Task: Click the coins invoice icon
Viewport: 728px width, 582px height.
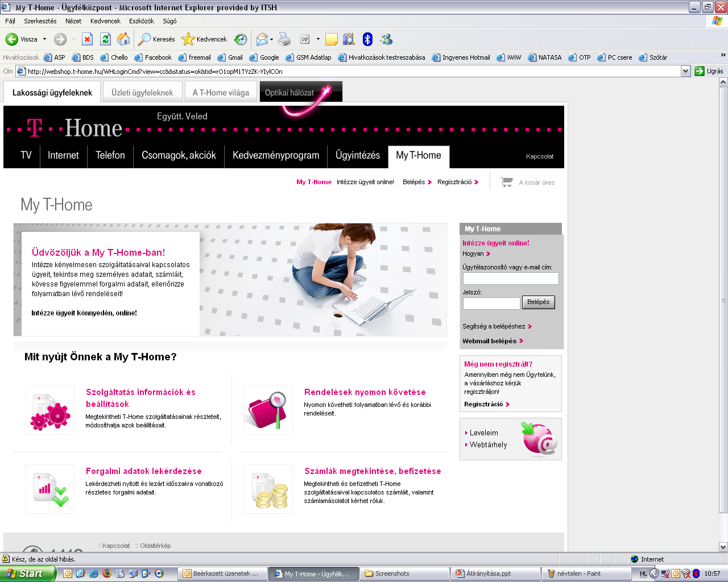Action: click(268, 489)
